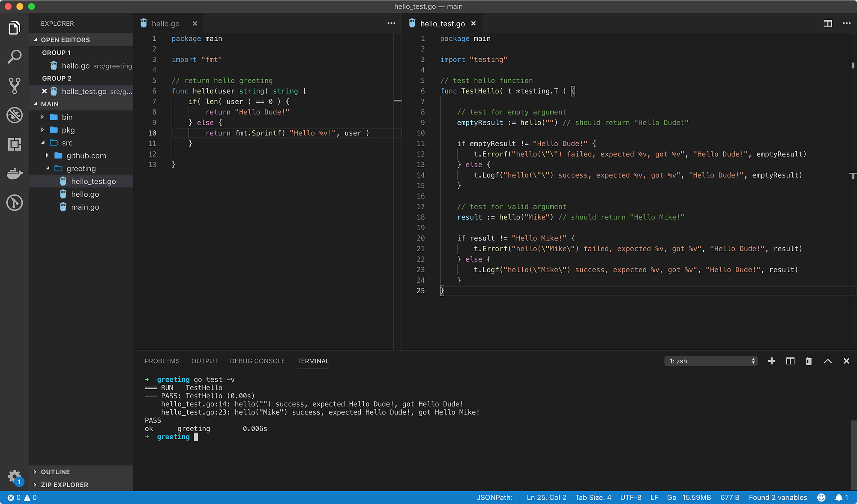Open the Extensions view icon
Image resolution: width=857 pixels, height=504 pixels.
click(15, 144)
